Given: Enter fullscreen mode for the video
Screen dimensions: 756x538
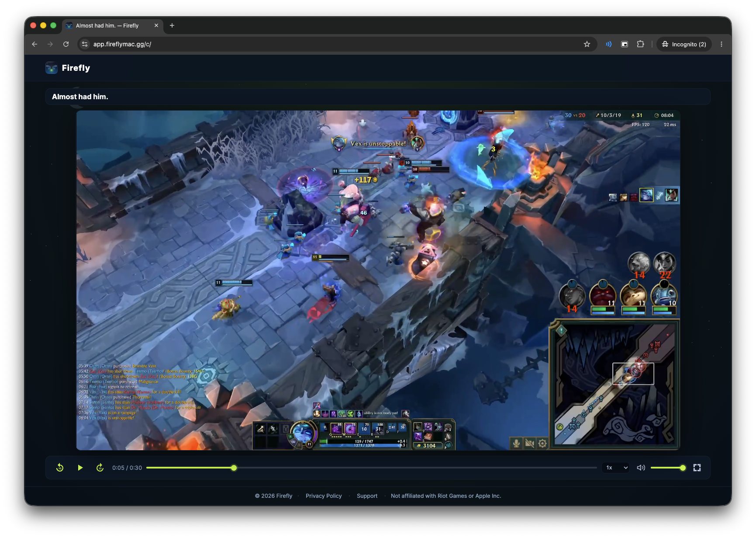Looking at the screenshot, I should (697, 468).
